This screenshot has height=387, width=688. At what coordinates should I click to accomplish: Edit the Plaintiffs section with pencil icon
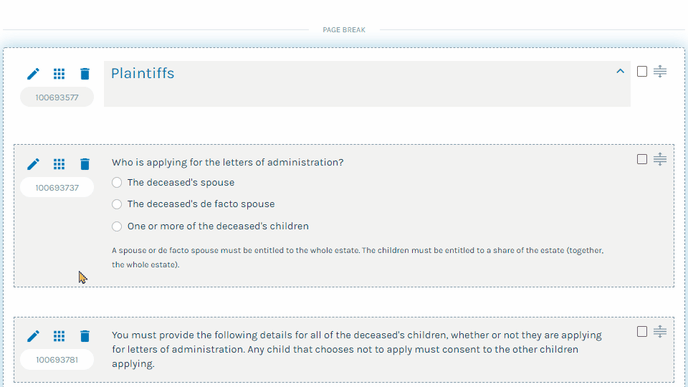tap(33, 74)
